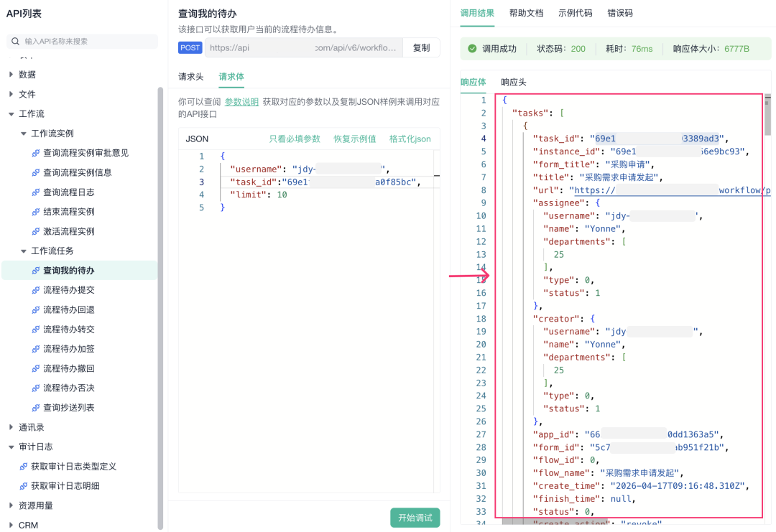Select 流程待办回退 in the tree

coord(69,310)
